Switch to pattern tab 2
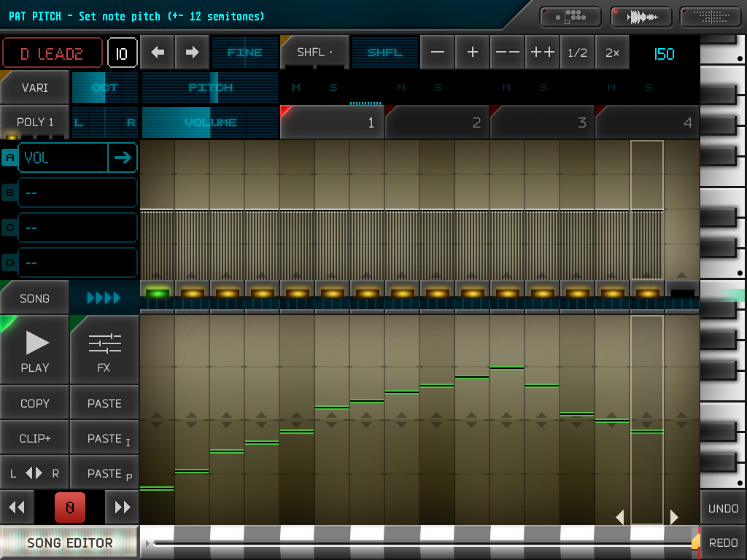This screenshot has width=747, height=560. click(438, 122)
